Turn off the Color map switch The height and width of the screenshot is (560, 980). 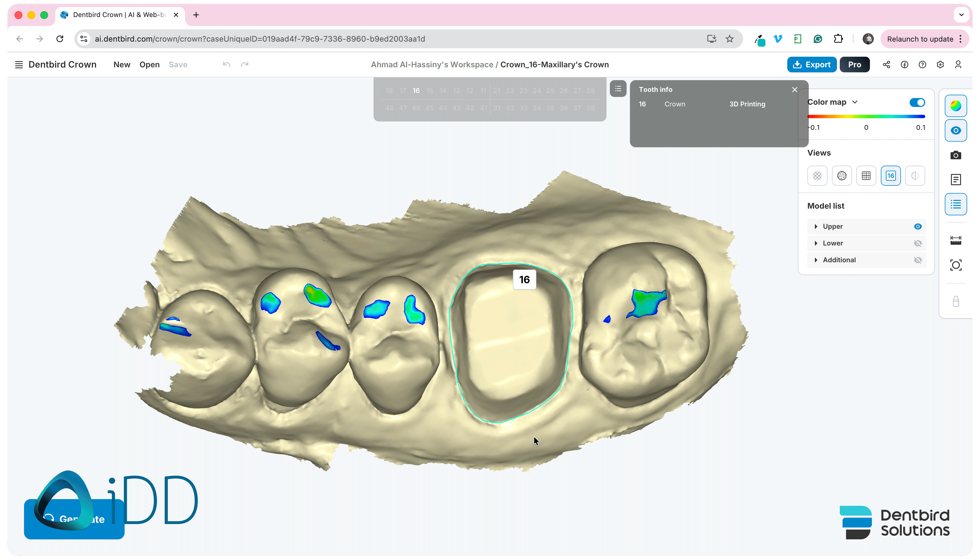[917, 102]
